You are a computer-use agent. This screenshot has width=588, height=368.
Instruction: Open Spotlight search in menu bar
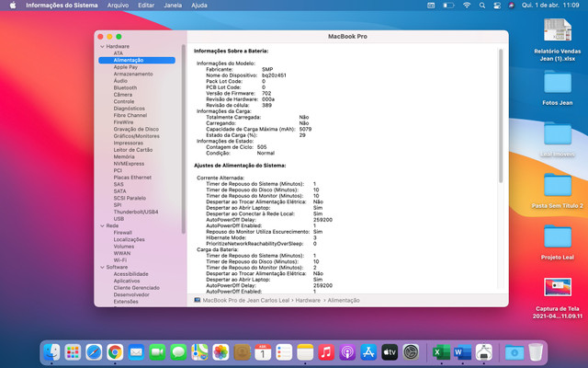coord(482,6)
